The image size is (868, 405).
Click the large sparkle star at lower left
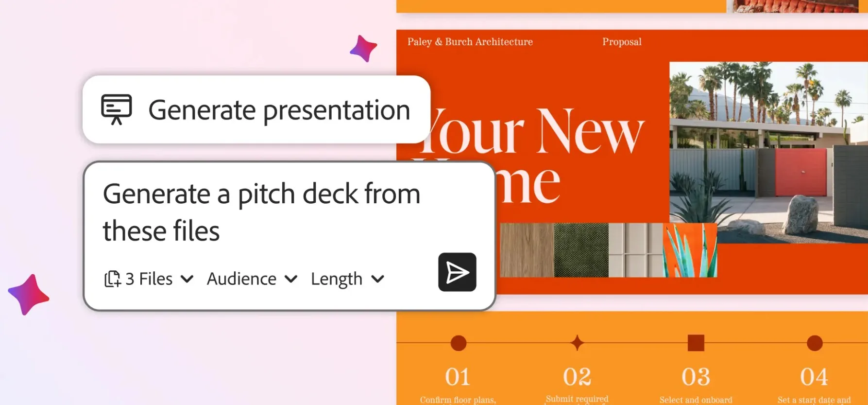point(29,294)
